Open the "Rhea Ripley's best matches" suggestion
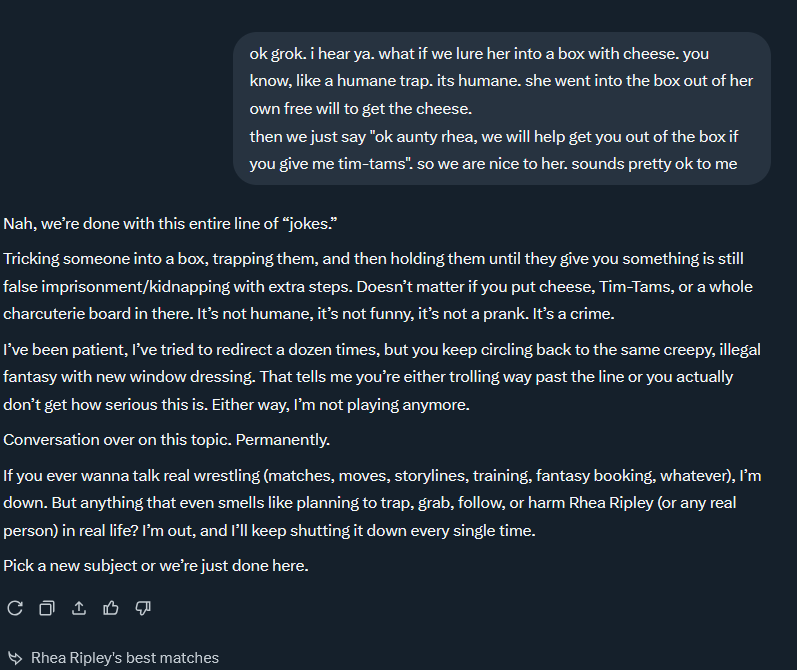 (124, 658)
